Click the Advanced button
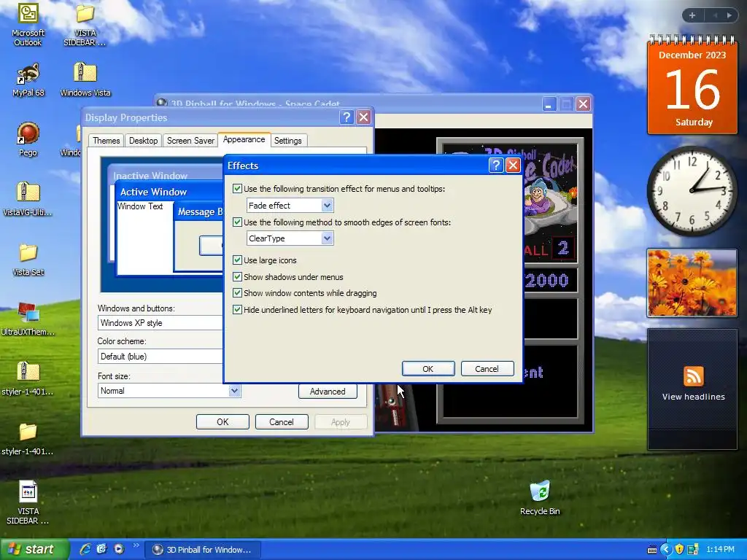747x560 pixels. (x=328, y=391)
